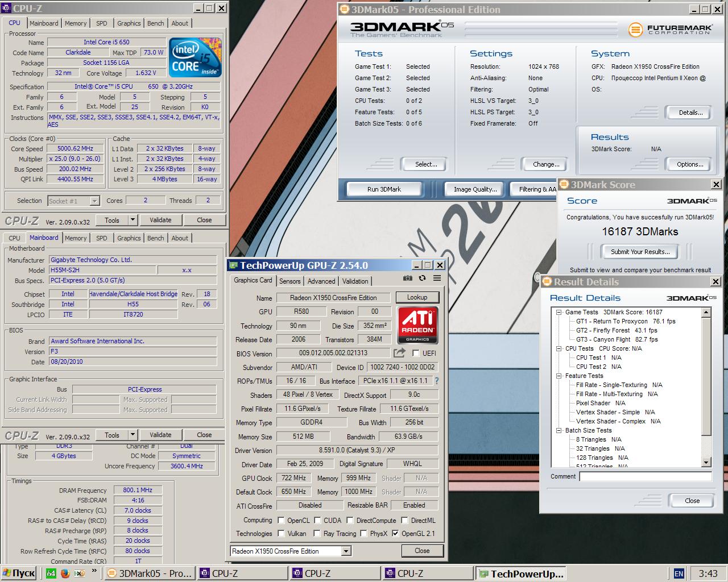Switch to Advanced tab in GPU-Z
The image size is (728, 582).
[321, 281]
